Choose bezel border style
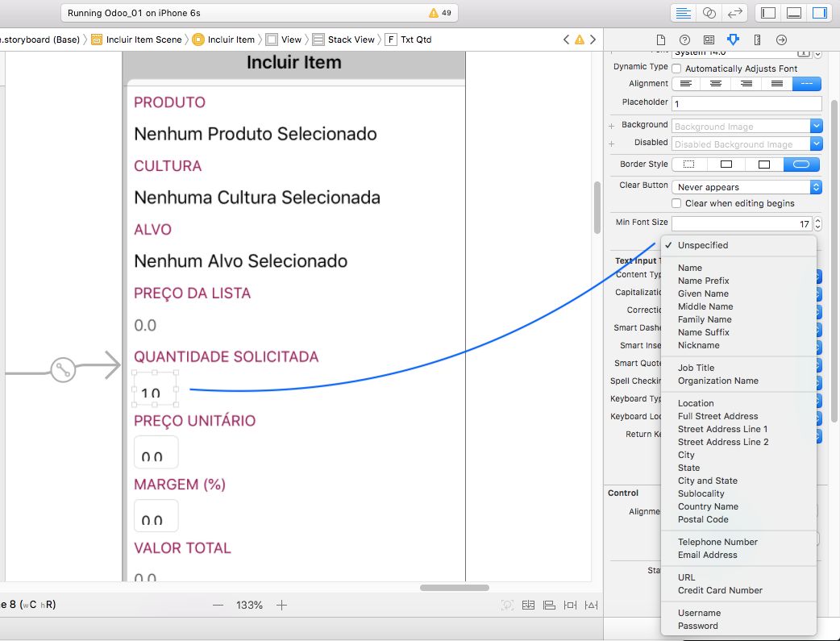The image size is (840, 641). (x=764, y=164)
